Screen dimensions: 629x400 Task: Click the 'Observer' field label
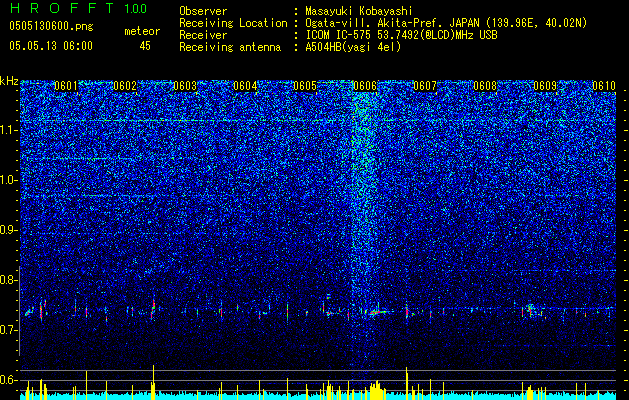tap(203, 11)
